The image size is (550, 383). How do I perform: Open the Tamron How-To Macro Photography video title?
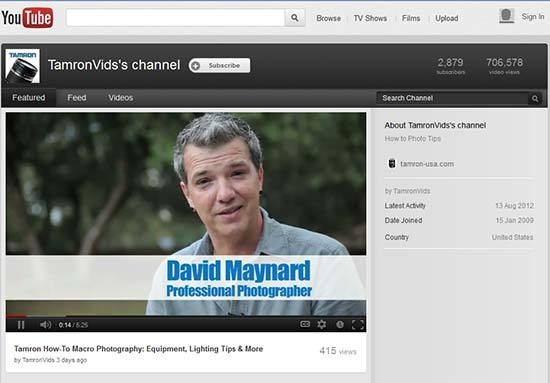pyautogui.click(x=139, y=349)
